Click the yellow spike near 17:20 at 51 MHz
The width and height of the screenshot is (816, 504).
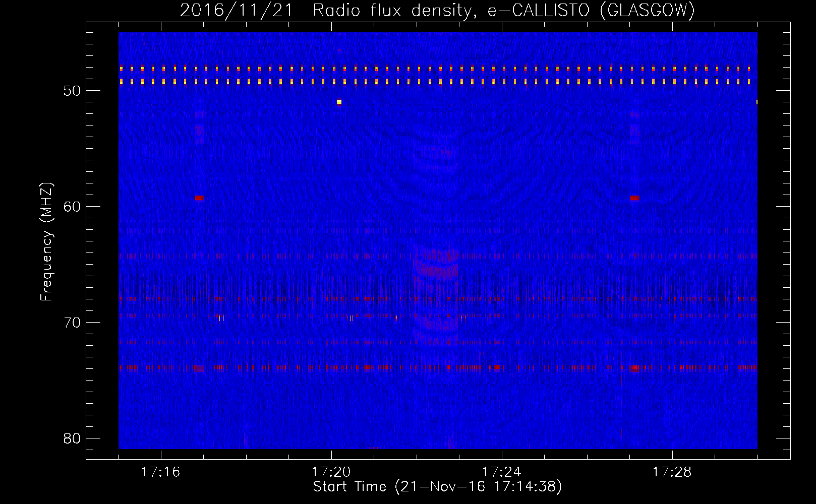(339, 102)
